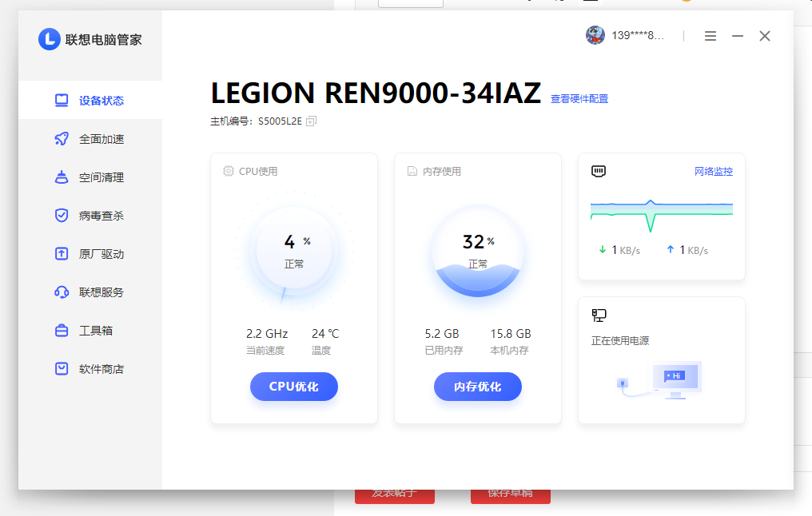Click the download speed arrow icon
This screenshot has height=516, width=812.
coord(603,249)
